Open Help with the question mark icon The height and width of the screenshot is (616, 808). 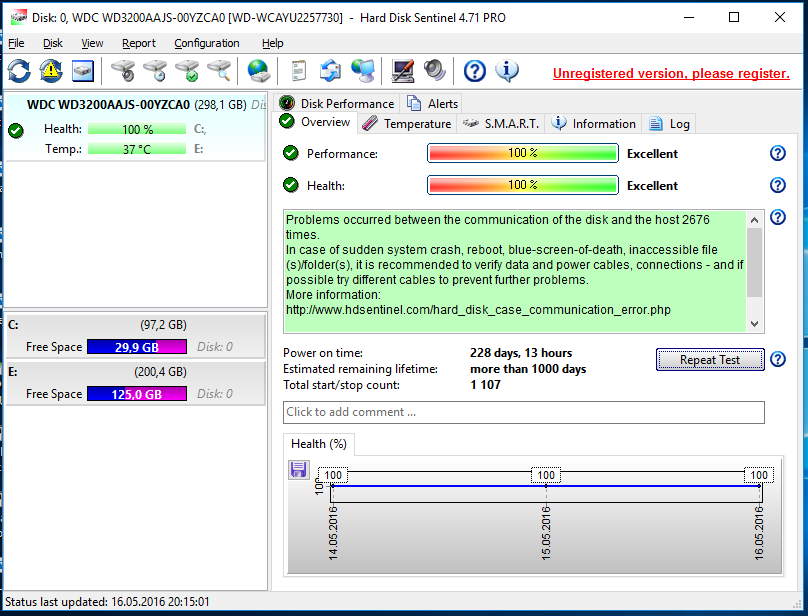[x=473, y=71]
